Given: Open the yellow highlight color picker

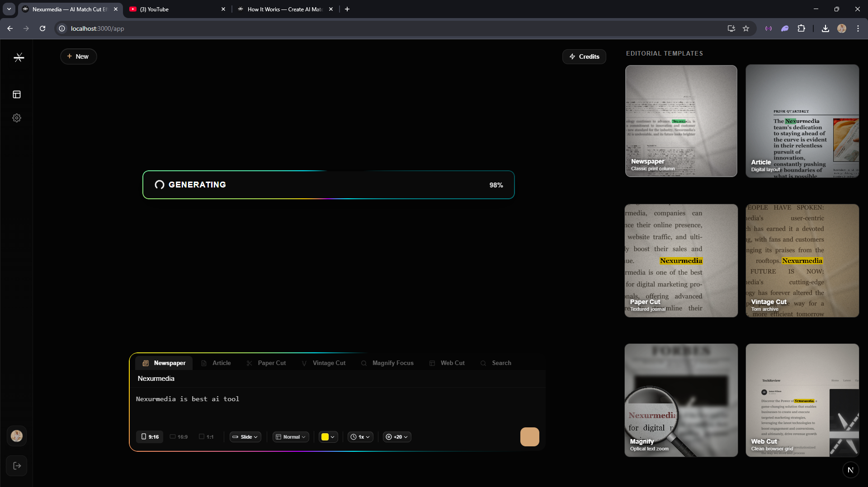Looking at the screenshot, I should [328, 437].
